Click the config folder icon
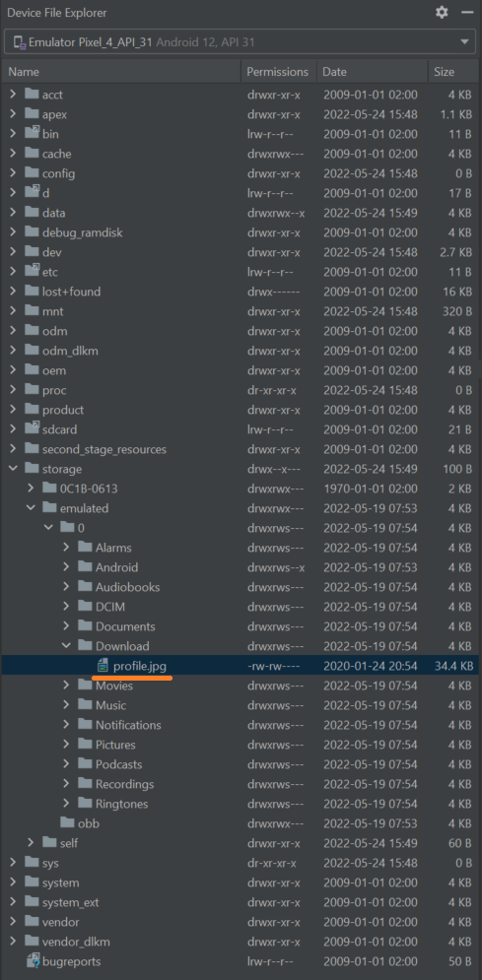 [32, 173]
